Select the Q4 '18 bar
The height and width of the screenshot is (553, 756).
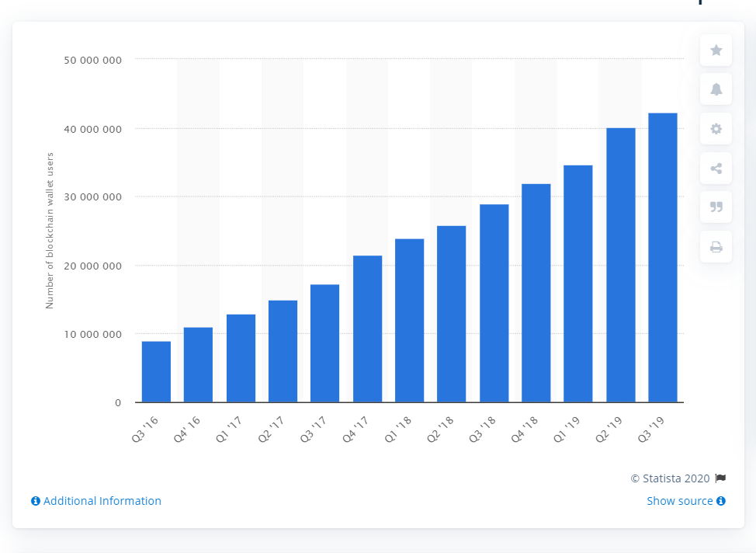(536, 293)
